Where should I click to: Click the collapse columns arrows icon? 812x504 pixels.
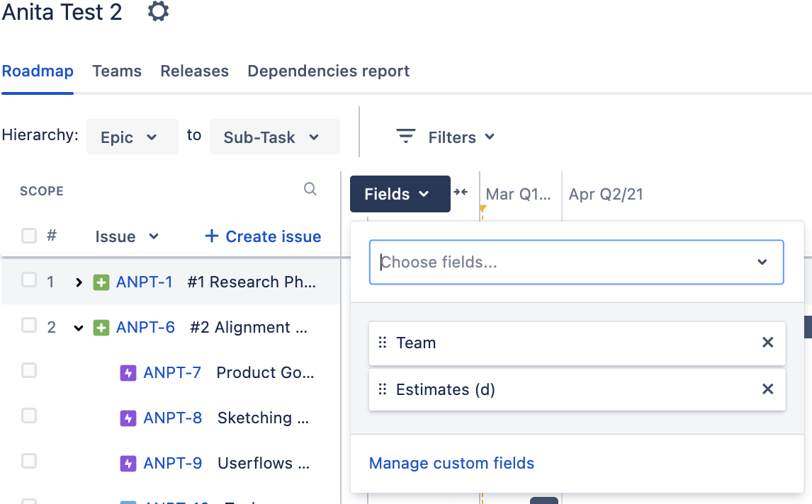pyautogui.click(x=461, y=192)
